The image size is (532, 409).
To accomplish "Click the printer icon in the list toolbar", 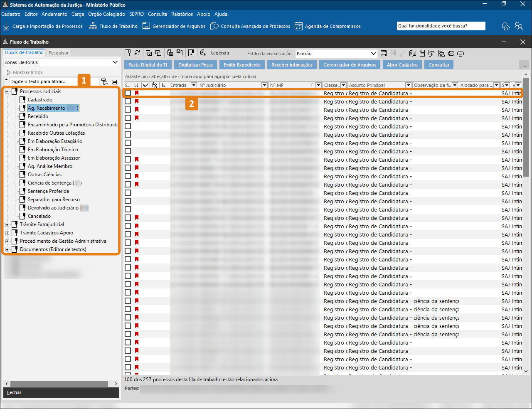I will click(461, 53).
